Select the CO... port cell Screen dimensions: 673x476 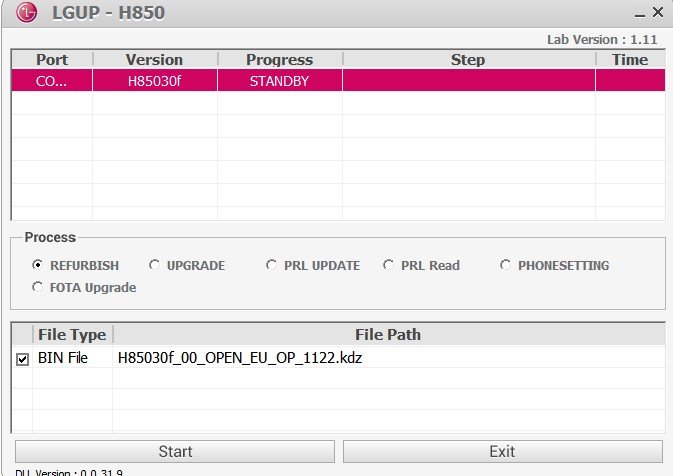[52, 81]
